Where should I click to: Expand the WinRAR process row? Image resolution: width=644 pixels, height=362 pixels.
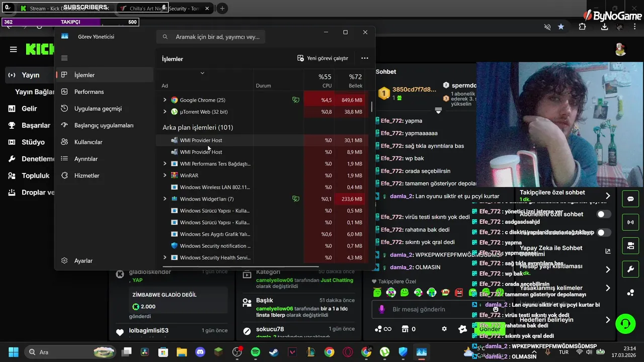pyautogui.click(x=165, y=175)
